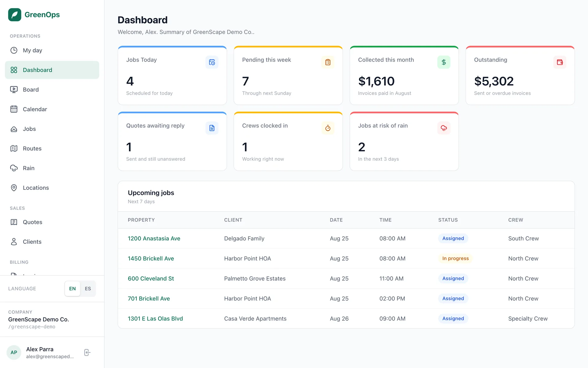Viewport: 588px width, 368px height.
Task: Click the AP user avatar
Action: pos(14,352)
